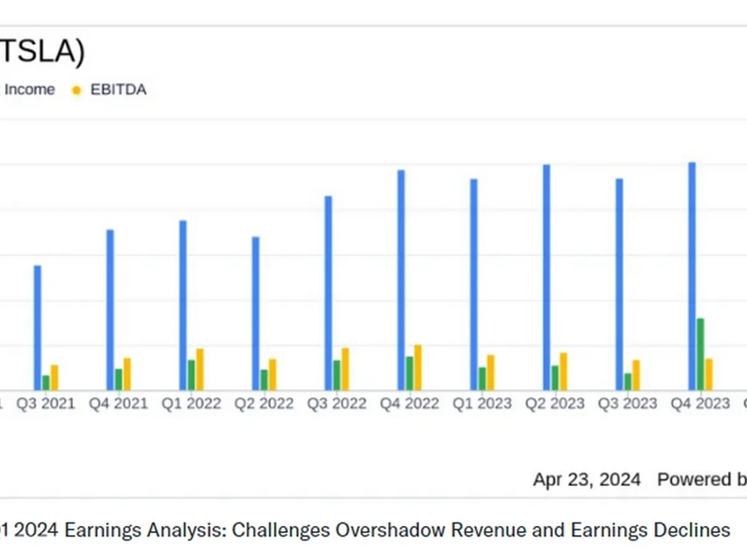Screen dimensions: 747x560
Task: Toggle the EBITDA series legend label
Action: tap(118, 90)
